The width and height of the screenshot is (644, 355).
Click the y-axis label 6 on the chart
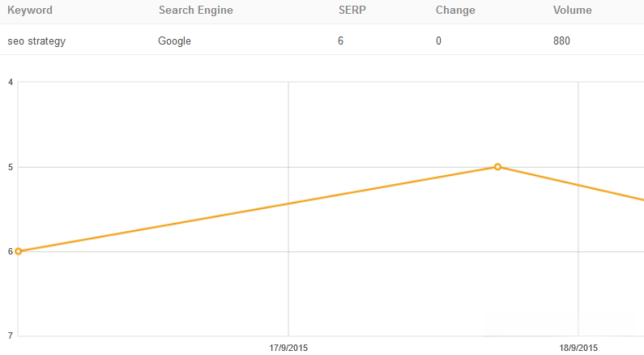10,251
